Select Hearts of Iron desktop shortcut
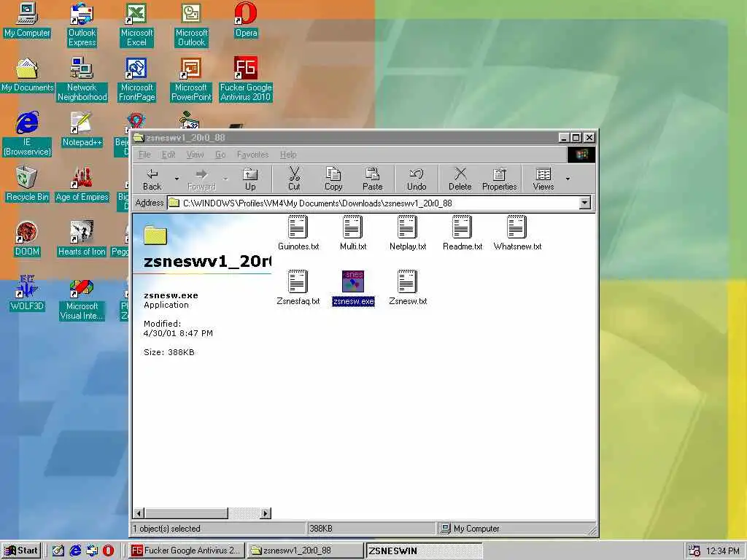747x560 pixels. point(82,239)
